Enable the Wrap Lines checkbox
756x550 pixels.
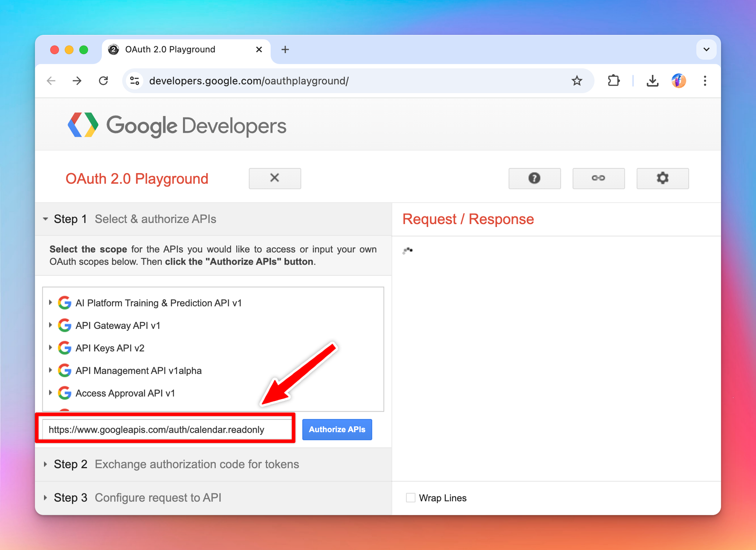click(410, 498)
